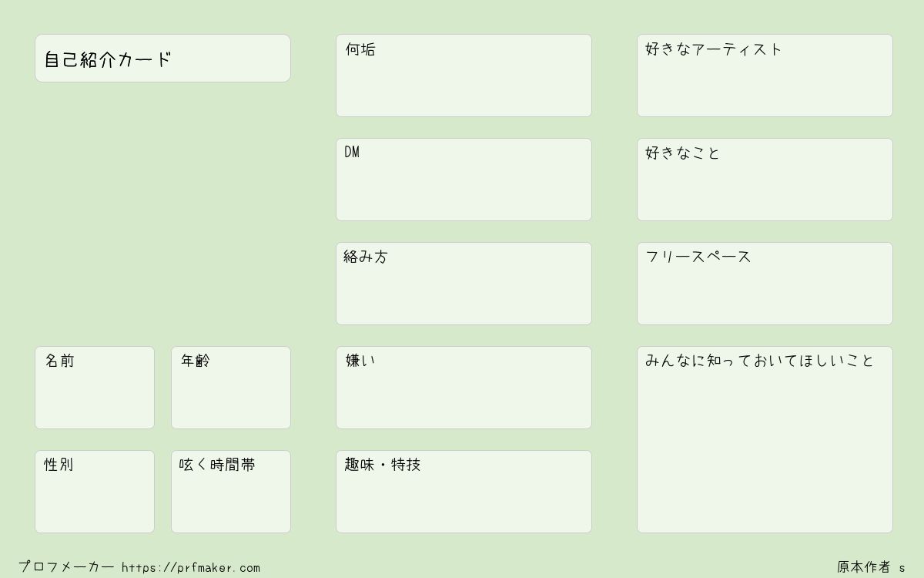
Task: Select the 好きなこと field box
Action: pyautogui.click(x=765, y=180)
